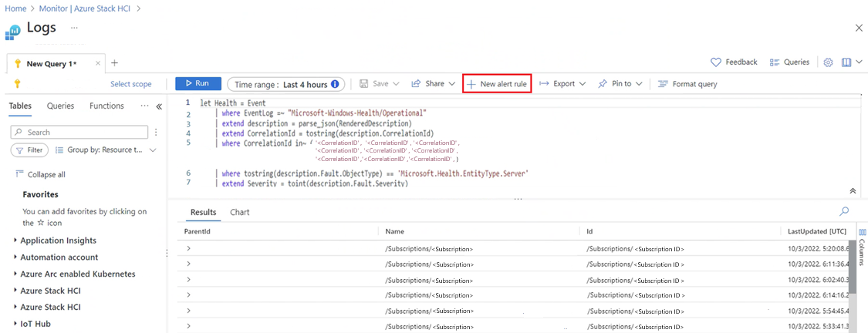The width and height of the screenshot is (868, 333).
Task: Go to Monitor | Azure Stack HCI breadcrumb
Action: [85, 8]
